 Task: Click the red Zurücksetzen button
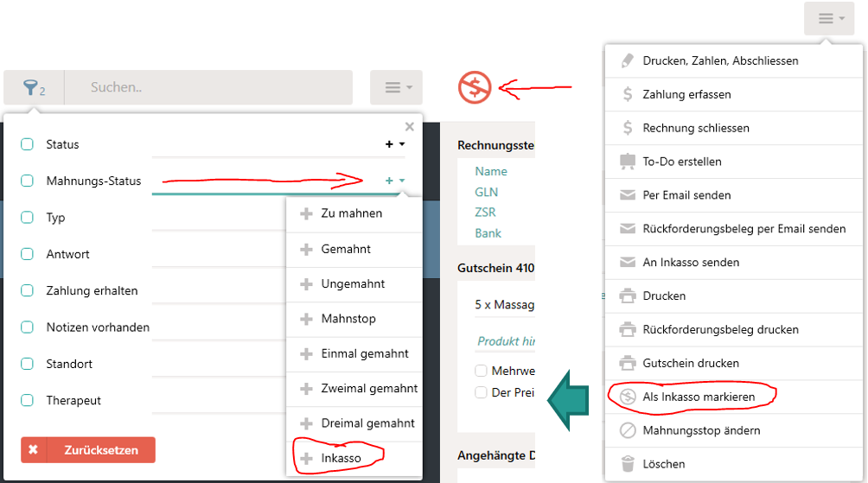88,450
